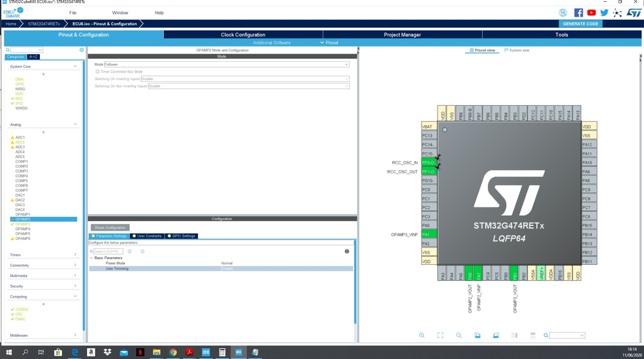Click the ST logo icon
This screenshot has width=644, height=359.
(x=634, y=13)
